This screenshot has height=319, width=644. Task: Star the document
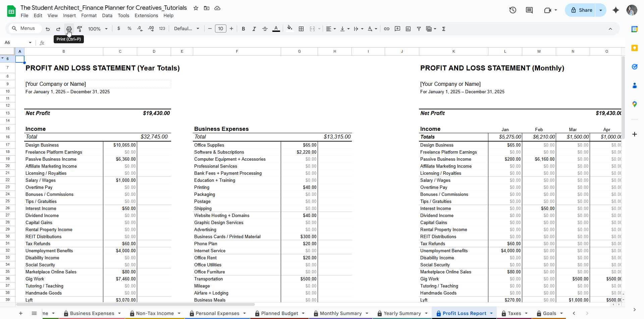196,8
